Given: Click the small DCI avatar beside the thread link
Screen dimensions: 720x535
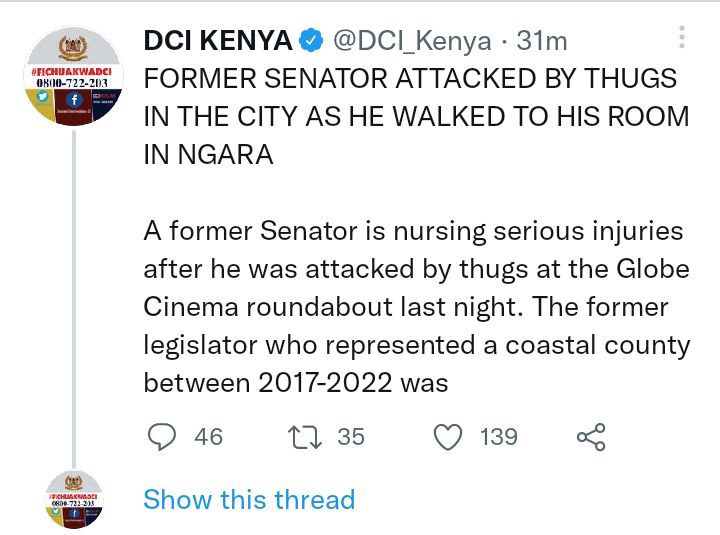Looking at the screenshot, I should (74, 501).
